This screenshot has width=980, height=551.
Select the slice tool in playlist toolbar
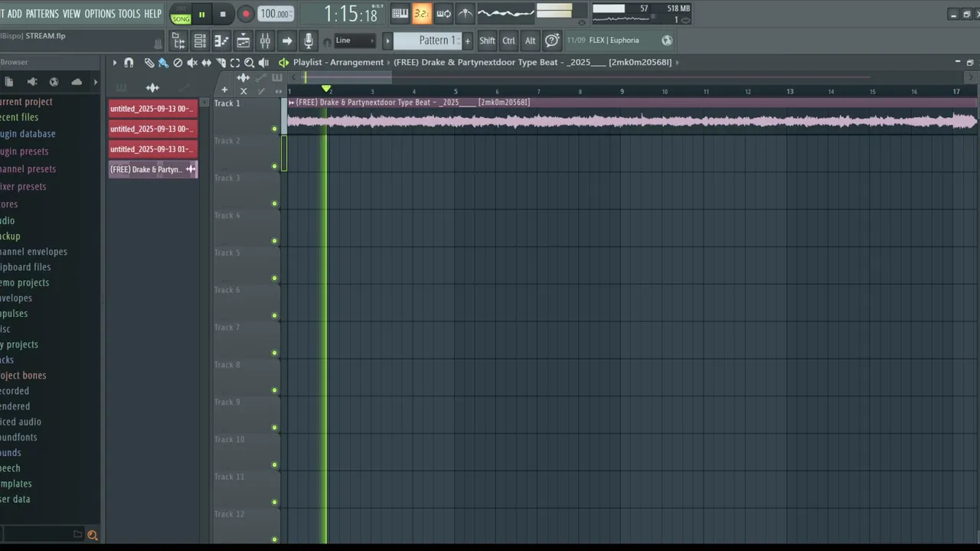tap(220, 63)
